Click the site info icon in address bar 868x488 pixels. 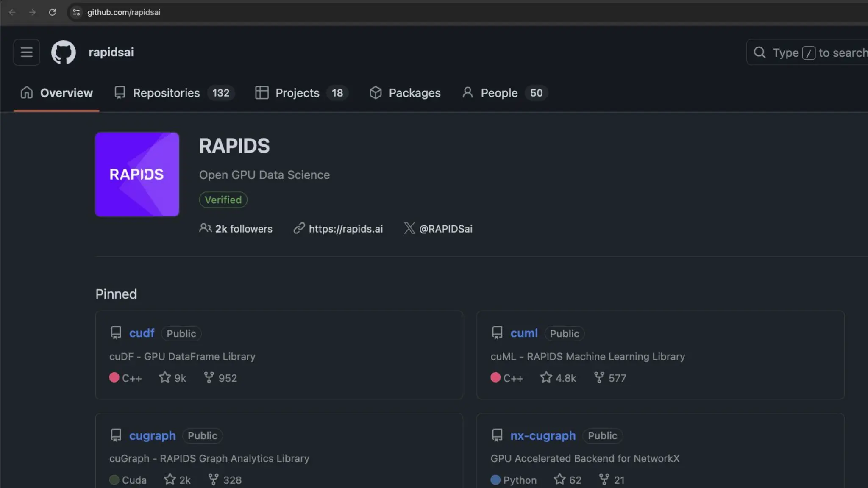point(76,12)
